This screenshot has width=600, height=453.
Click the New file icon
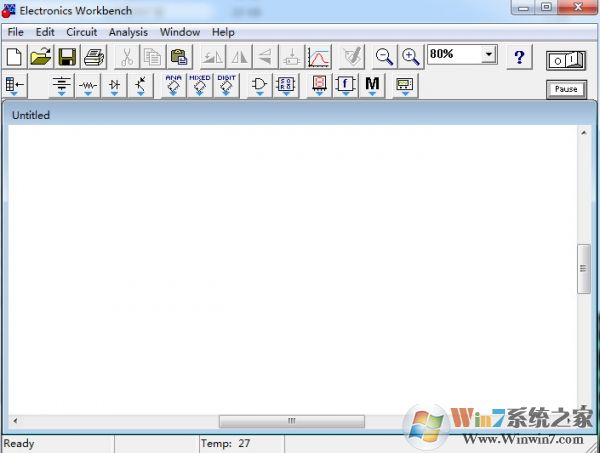pyautogui.click(x=15, y=58)
